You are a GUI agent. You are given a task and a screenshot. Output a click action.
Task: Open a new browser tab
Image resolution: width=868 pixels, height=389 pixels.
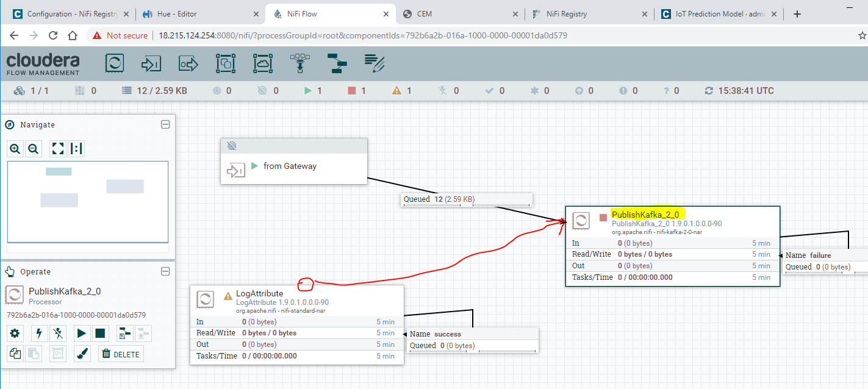pyautogui.click(x=797, y=14)
